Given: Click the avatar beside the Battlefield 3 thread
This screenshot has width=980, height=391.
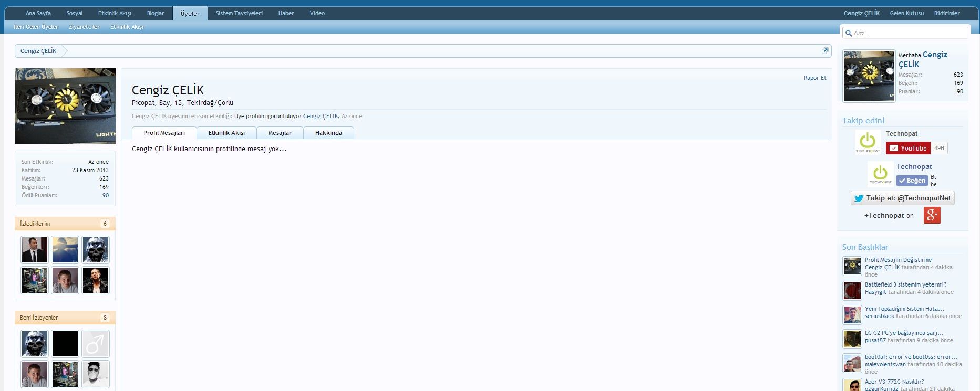Looking at the screenshot, I should (852, 291).
